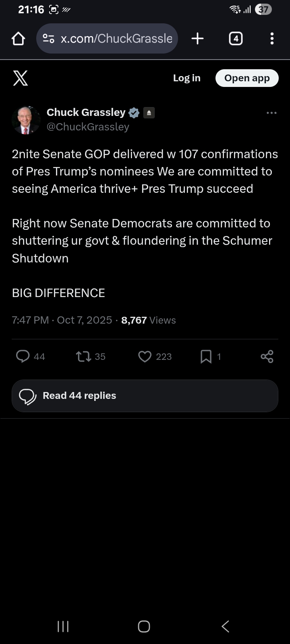
Task: Open the browser three-dot menu
Action: pos(272,39)
